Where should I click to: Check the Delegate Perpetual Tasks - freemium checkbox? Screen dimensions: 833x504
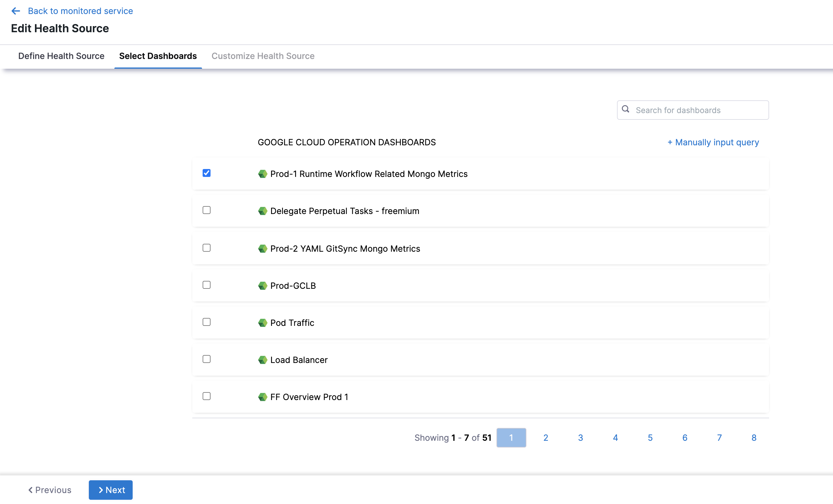pyautogui.click(x=207, y=210)
